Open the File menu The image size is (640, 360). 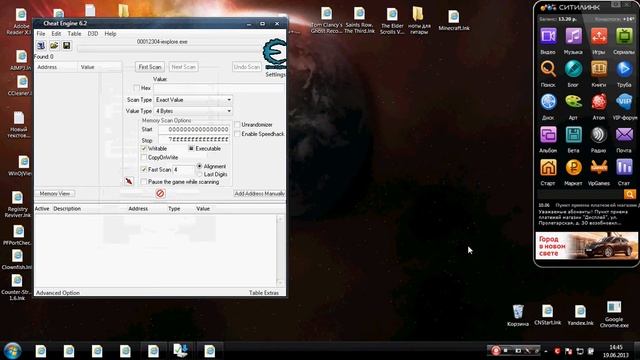point(41,34)
